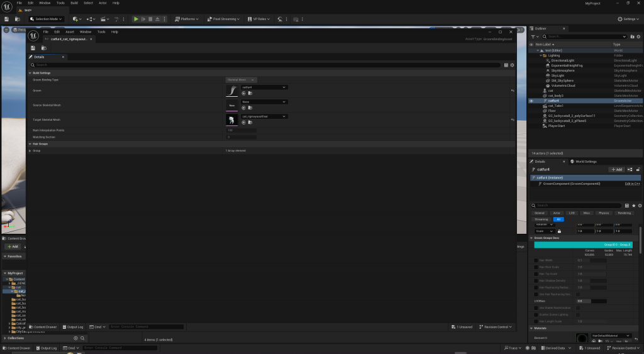644x354 pixels.
Task: Browse to asset in groom binding editor toolbar
Action: (x=44, y=48)
